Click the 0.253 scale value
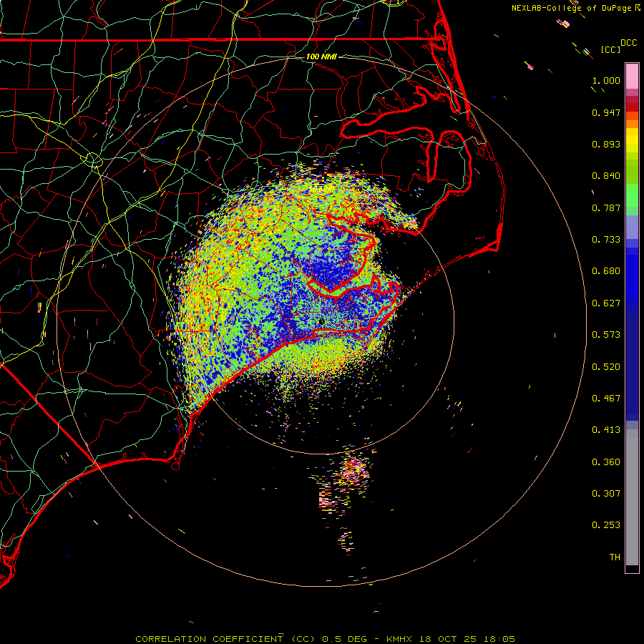The width and height of the screenshot is (644, 644). [x=606, y=525]
